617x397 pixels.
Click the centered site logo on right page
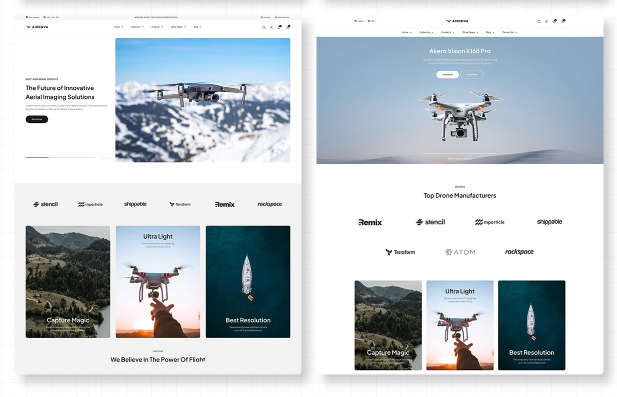pos(457,21)
